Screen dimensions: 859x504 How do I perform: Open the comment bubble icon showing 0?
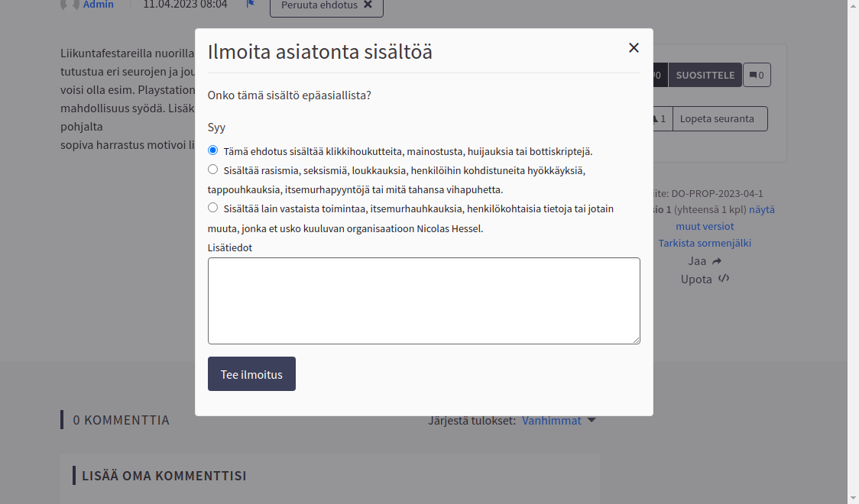click(757, 75)
